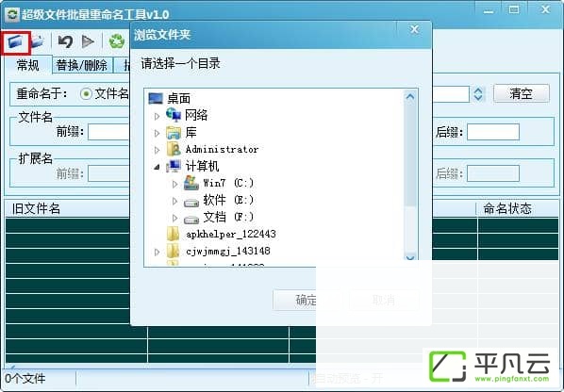This screenshot has width=564, height=392.
Task: Click the 库 library folder icon
Action: pyautogui.click(x=174, y=132)
